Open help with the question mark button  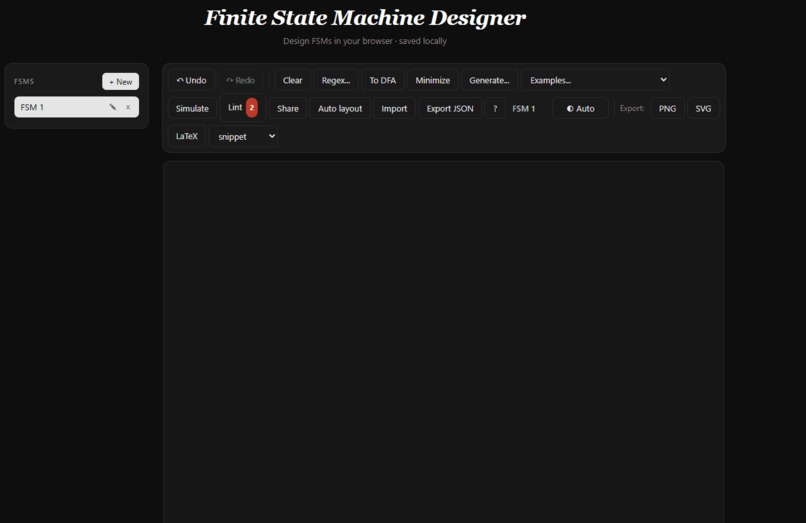(495, 109)
